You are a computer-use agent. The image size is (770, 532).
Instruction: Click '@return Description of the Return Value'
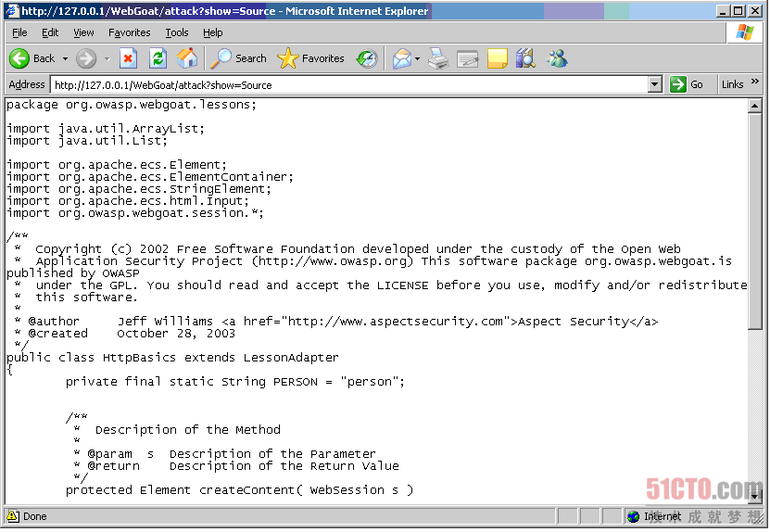coord(235,465)
